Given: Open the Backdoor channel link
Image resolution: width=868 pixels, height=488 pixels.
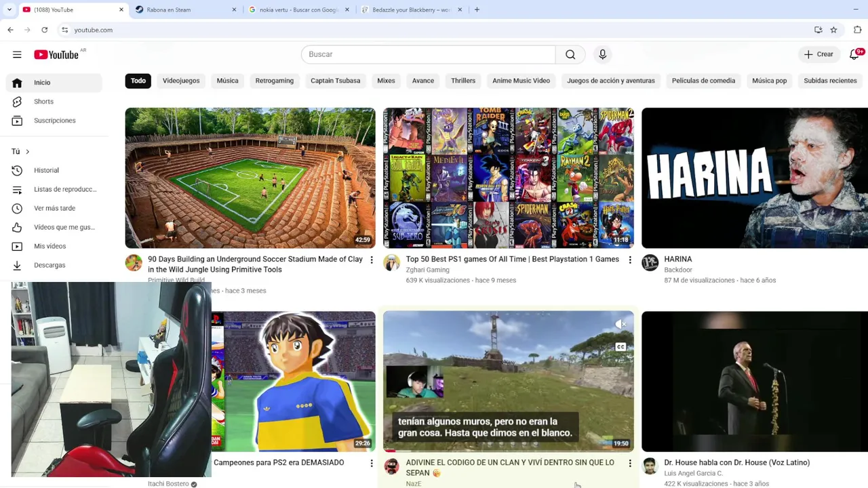Looking at the screenshot, I should tap(678, 270).
